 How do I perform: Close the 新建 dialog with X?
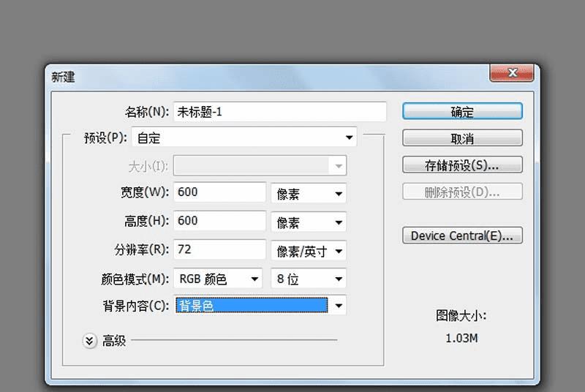(511, 72)
